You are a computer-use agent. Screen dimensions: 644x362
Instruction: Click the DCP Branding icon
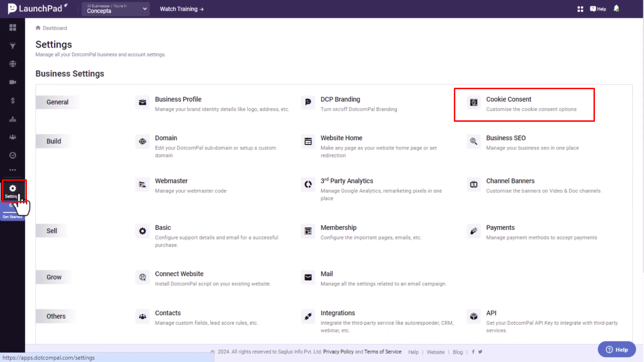pyautogui.click(x=308, y=102)
